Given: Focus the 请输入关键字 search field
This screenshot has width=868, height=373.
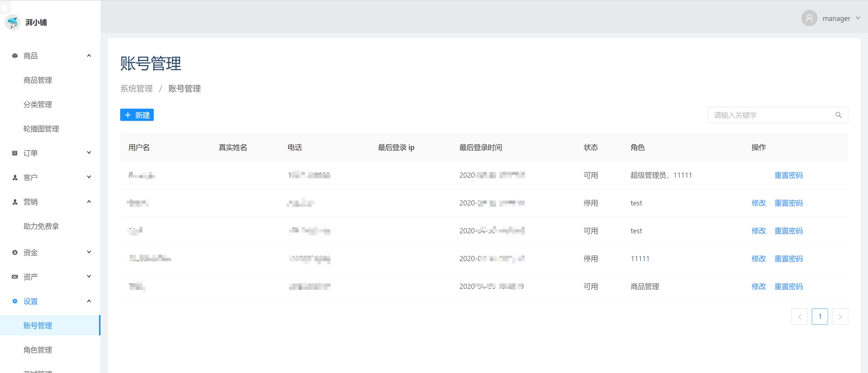Looking at the screenshot, I should tap(770, 115).
